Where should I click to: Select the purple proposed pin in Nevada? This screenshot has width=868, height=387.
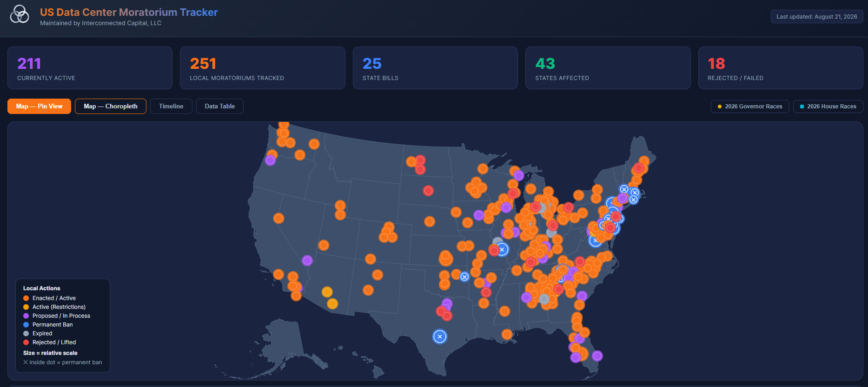pyautogui.click(x=307, y=260)
